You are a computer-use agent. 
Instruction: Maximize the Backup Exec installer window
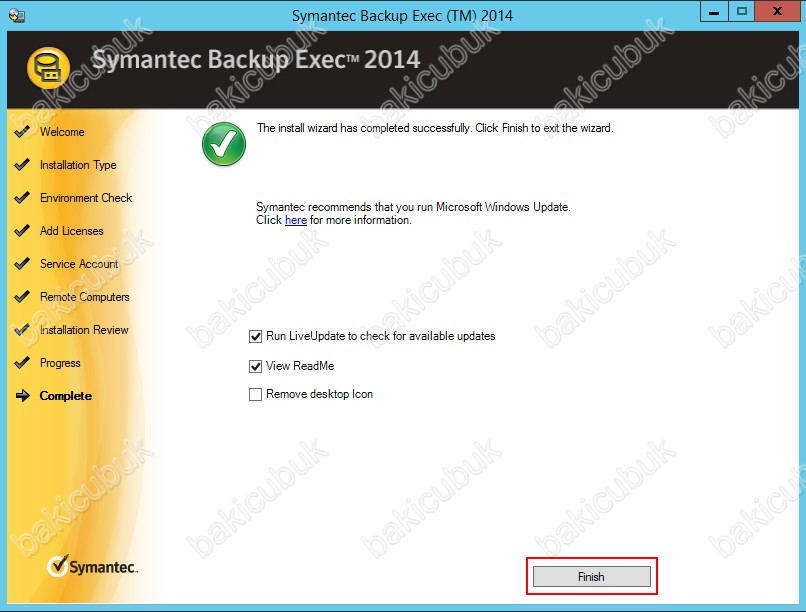(742, 12)
